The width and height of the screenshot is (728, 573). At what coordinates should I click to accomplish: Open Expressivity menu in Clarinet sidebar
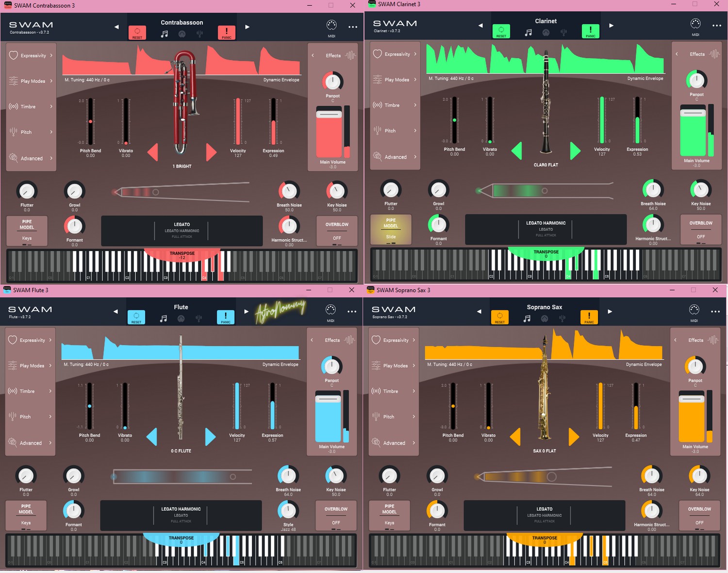click(395, 54)
